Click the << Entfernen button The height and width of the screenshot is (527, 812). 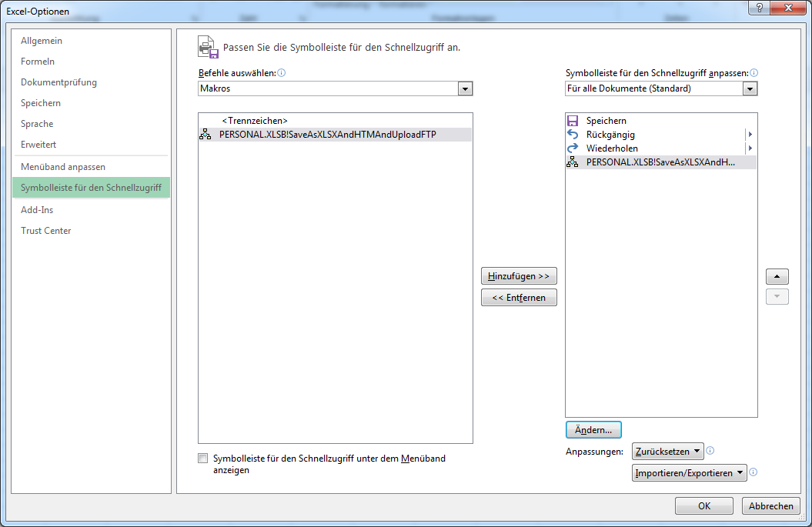coord(518,298)
